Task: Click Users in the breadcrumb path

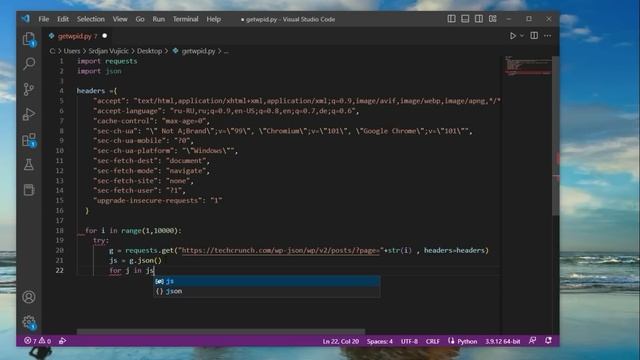Action: (72, 51)
